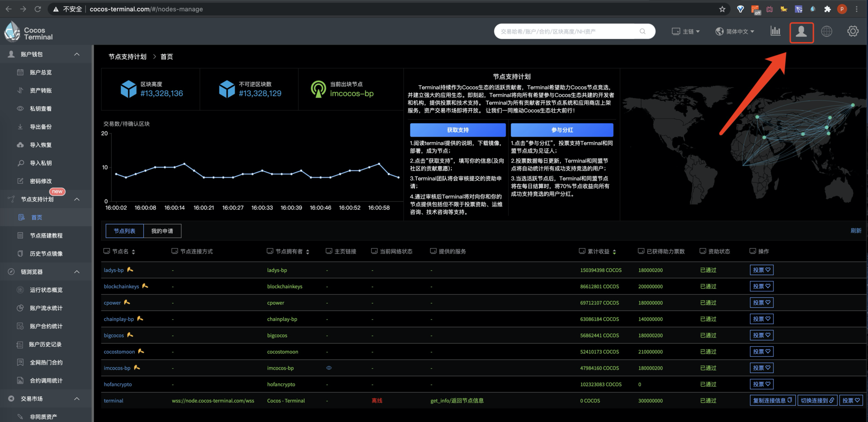Sort the table by 节点名
Screen dimensions: 868x422
pos(133,252)
